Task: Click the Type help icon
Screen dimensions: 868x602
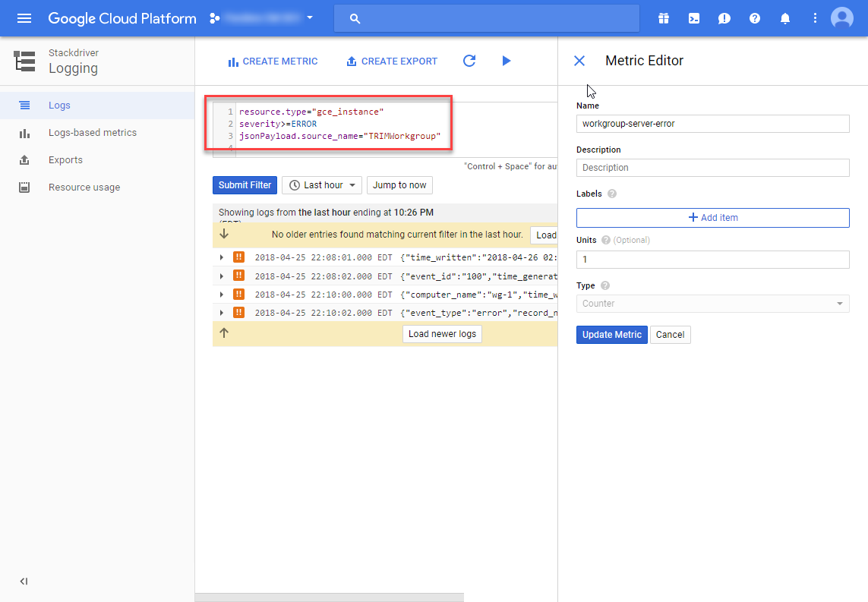Action: tap(605, 285)
